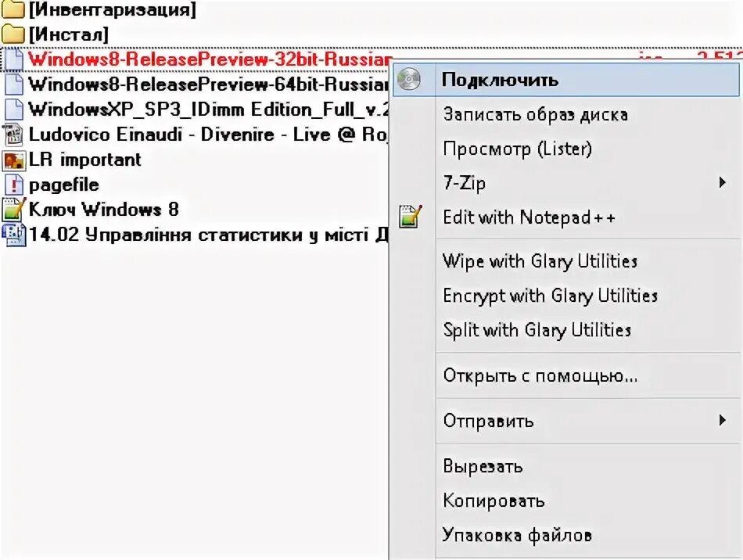Expand the Отправить submenu arrow
The width and height of the screenshot is (743, 560).
(722, 420)
